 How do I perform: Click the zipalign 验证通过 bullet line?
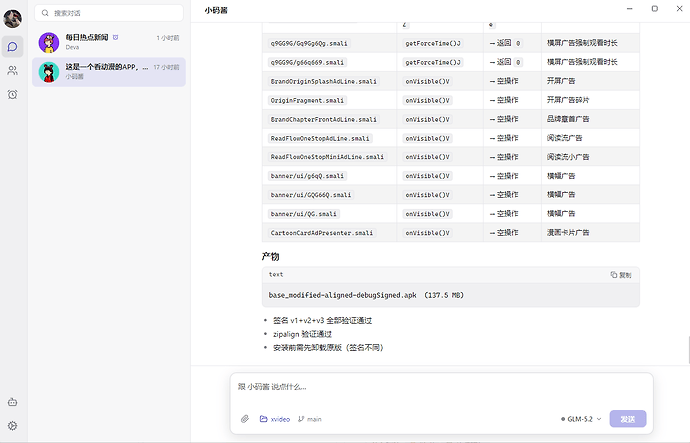pyautogui.click(x=302, y=334)
